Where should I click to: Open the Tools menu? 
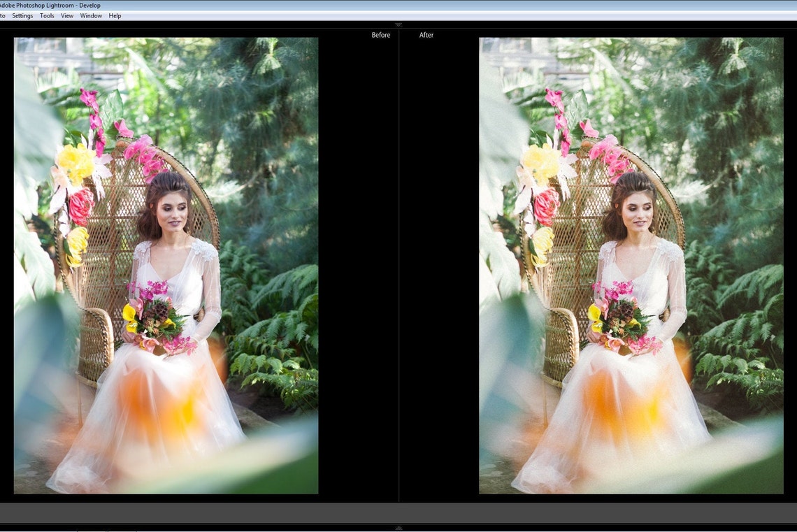(x=46, y=15)
